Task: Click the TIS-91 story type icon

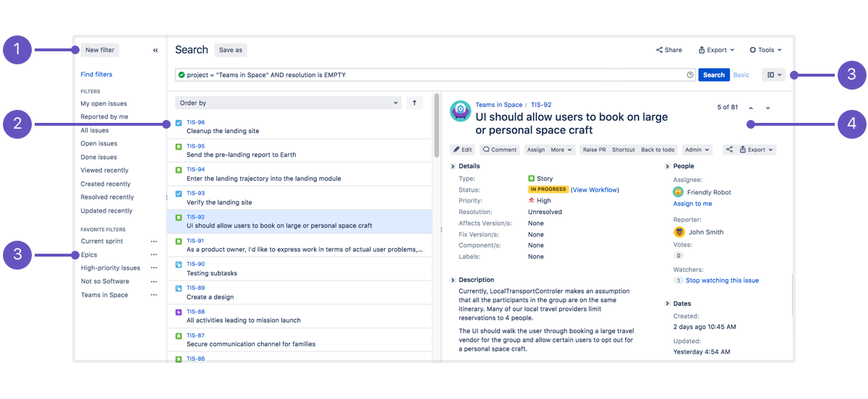Action: (179, 241)
